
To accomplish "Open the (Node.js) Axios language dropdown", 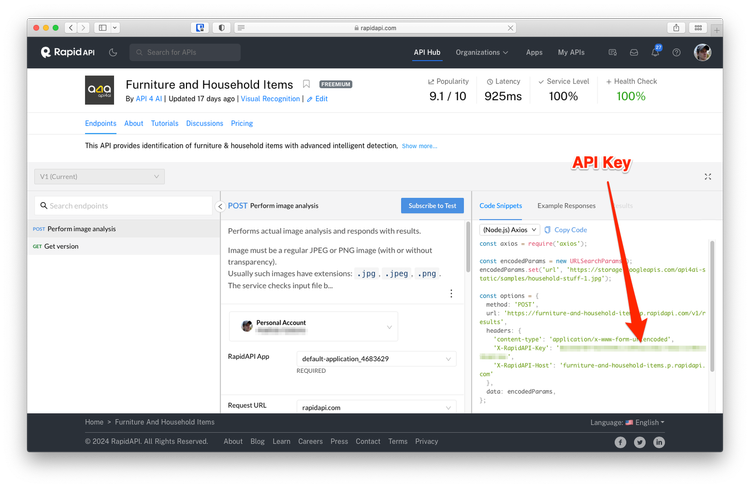I will pyautogui.click(x=509, y=230).
